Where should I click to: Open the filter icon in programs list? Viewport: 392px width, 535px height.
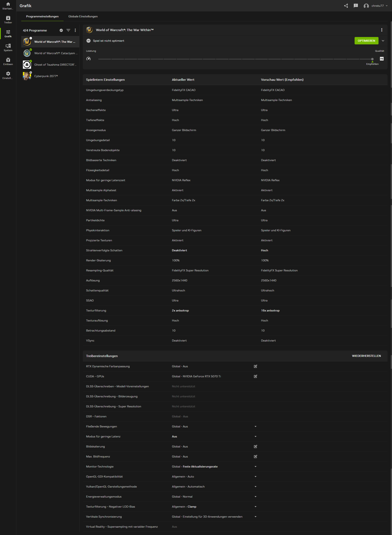click(68, 30)
